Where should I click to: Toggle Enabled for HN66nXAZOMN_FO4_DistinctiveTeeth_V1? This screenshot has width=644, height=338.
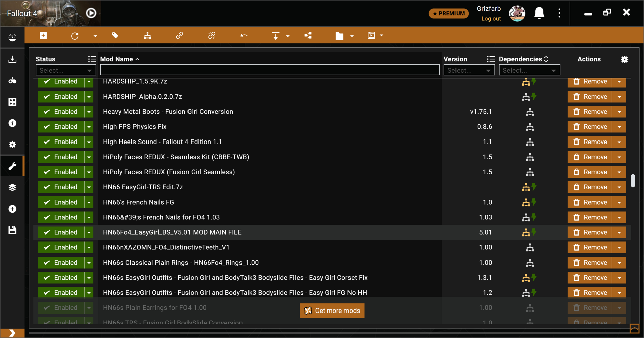(x=61, y=247)
